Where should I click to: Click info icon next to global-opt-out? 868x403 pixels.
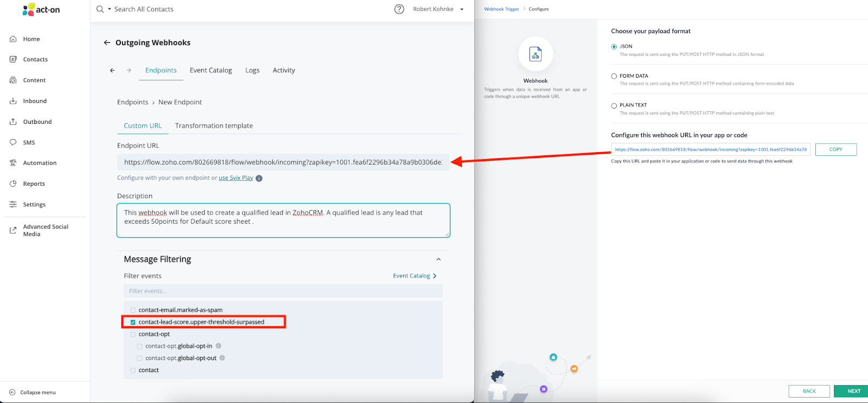(x=222, y=358)
